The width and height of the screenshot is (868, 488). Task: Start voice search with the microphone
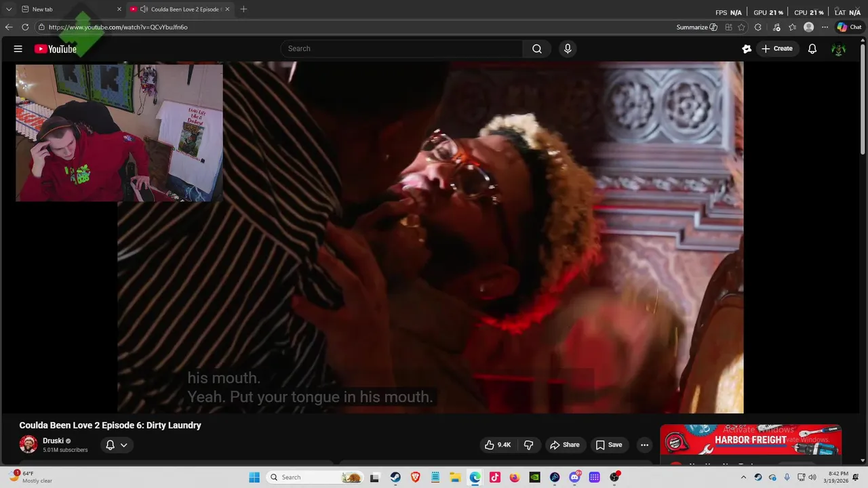tap(568, 49)
